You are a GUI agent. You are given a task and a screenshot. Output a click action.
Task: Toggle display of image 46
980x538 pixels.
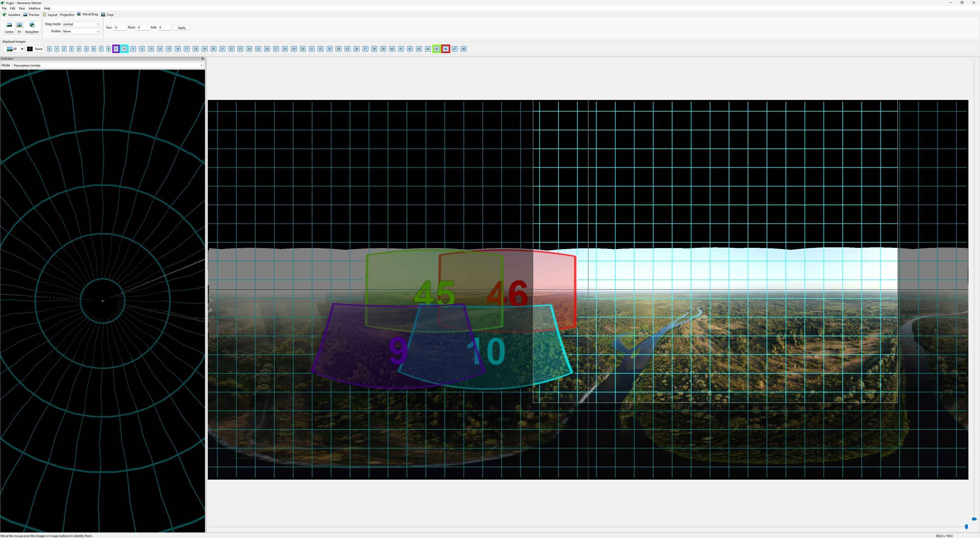coord(446,49)
